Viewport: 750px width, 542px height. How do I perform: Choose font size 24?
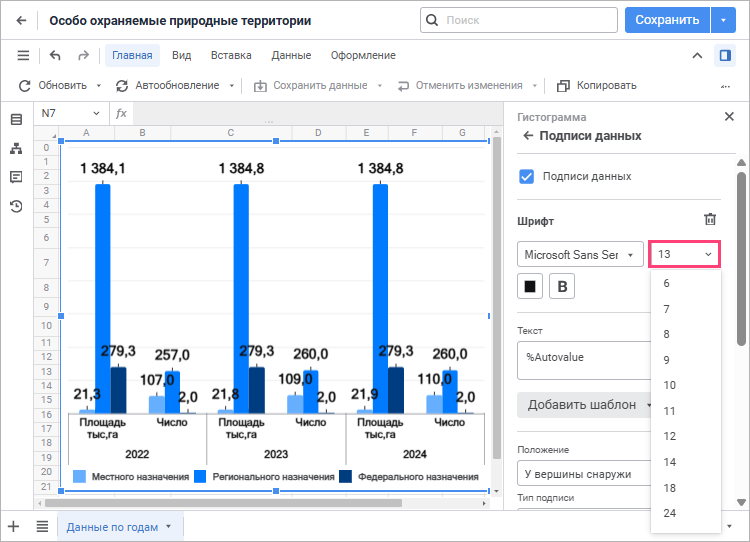pyautogui.click(x=685, y=513)
